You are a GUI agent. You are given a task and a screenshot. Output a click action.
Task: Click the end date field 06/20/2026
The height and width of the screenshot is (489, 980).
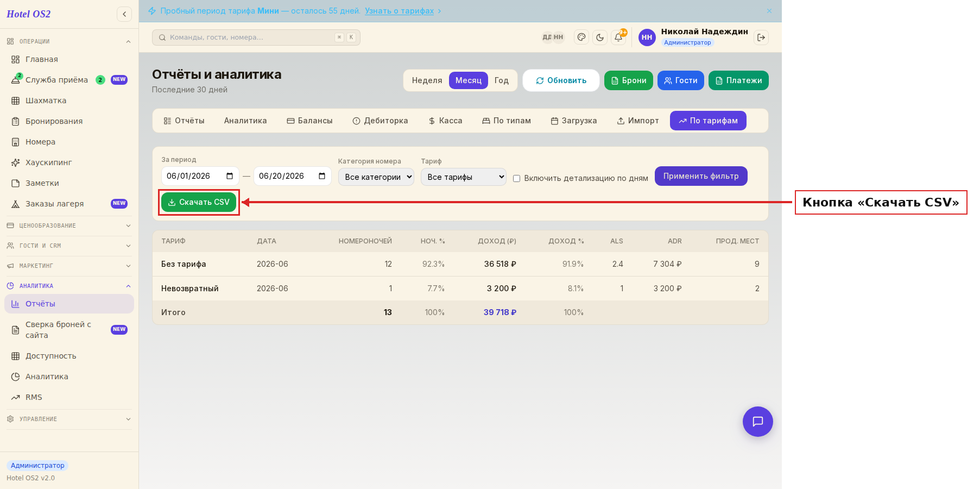(293, 176)
